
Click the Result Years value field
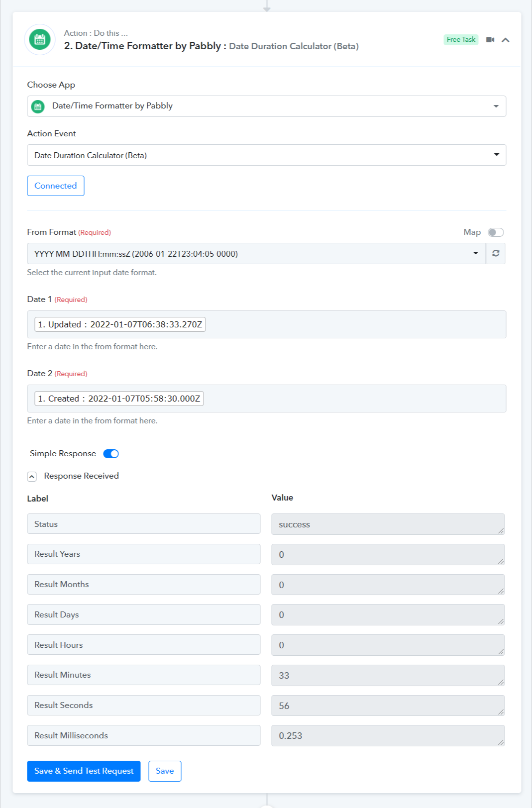388,554
